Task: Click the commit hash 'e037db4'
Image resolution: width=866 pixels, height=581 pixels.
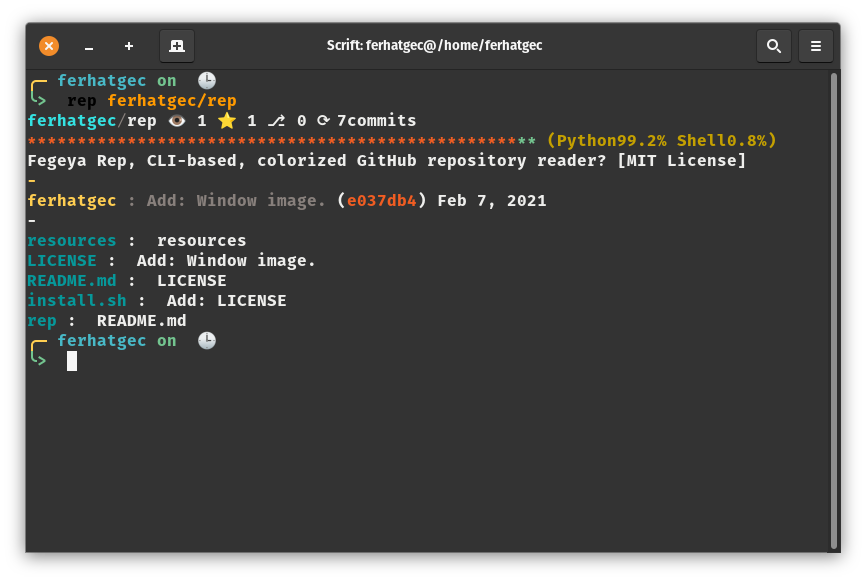Action: pos(382,200)
